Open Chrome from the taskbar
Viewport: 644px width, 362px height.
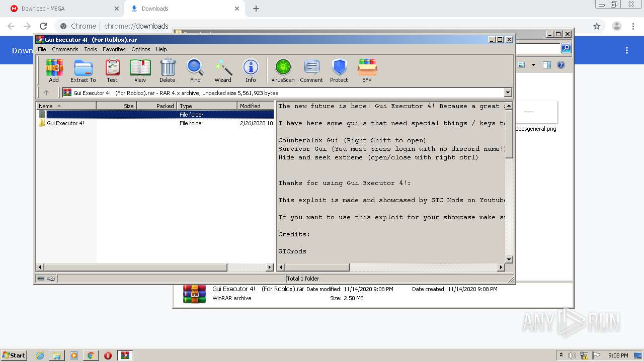point(91,355)
